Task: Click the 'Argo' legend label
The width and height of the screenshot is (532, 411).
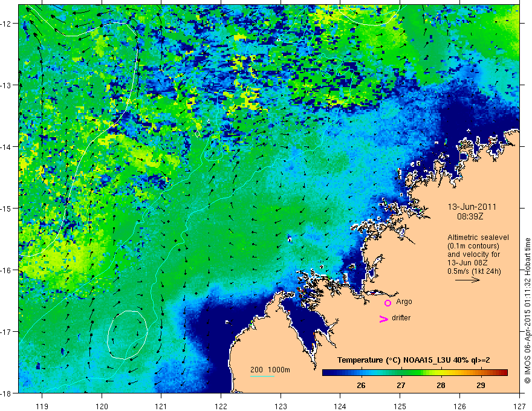Action: (404, 302)
